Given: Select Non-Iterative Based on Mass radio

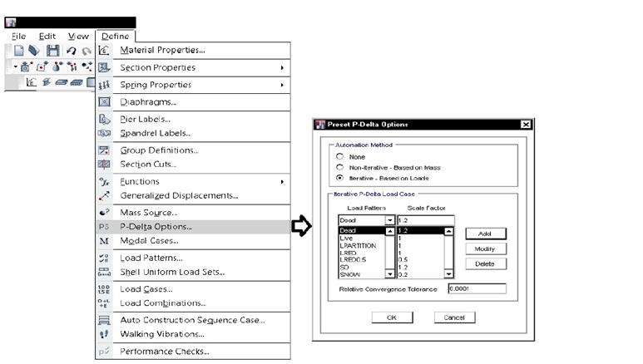Looking at the screenshot, I should (x=339, y=167).
